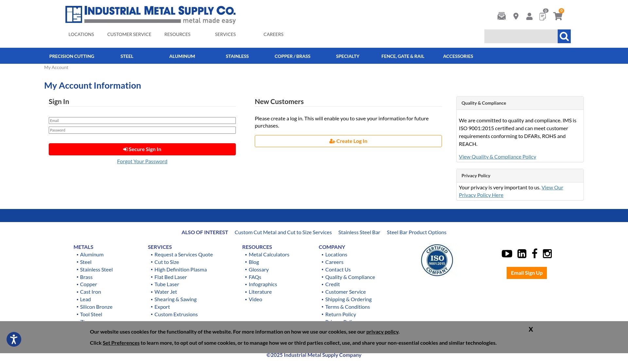
Task: Select Precision Cutting in blue navigation bar
Action: (72, 56)
